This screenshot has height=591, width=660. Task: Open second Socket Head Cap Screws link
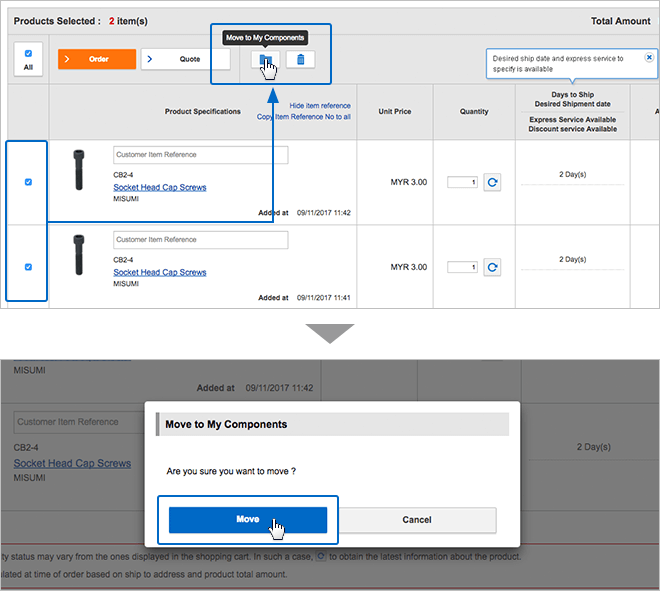pyautogui.click(x=160, y=272)
